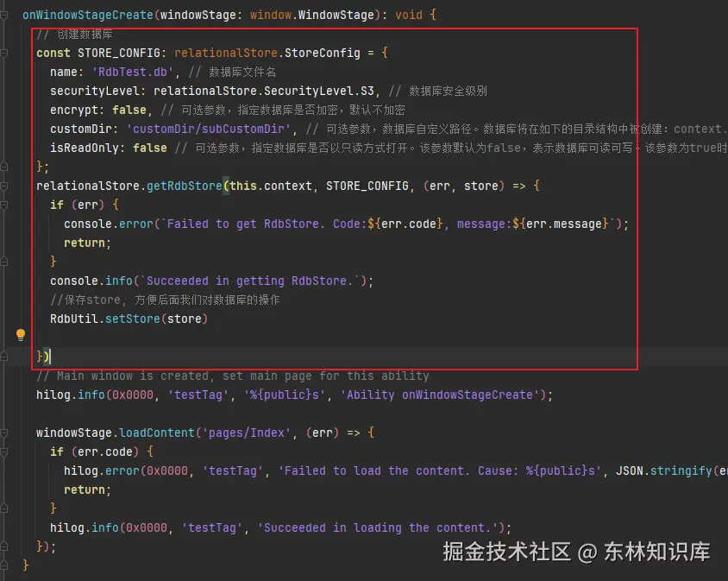Click 'Succeeded in loading the content.' string

pos(378,528)
